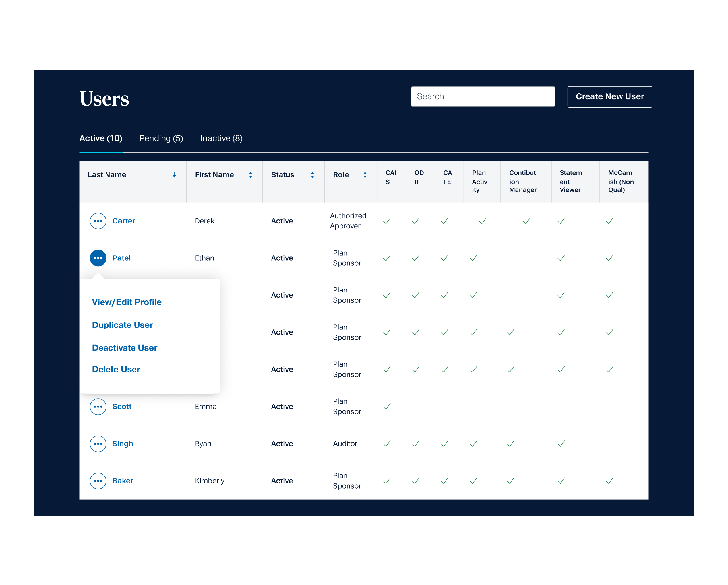
Task: Open the three-dot menu for Scott
Action: [x=98, y=407]
